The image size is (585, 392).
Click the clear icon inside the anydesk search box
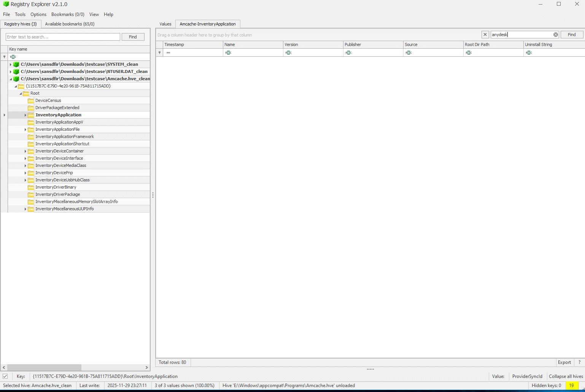[556, 34]
